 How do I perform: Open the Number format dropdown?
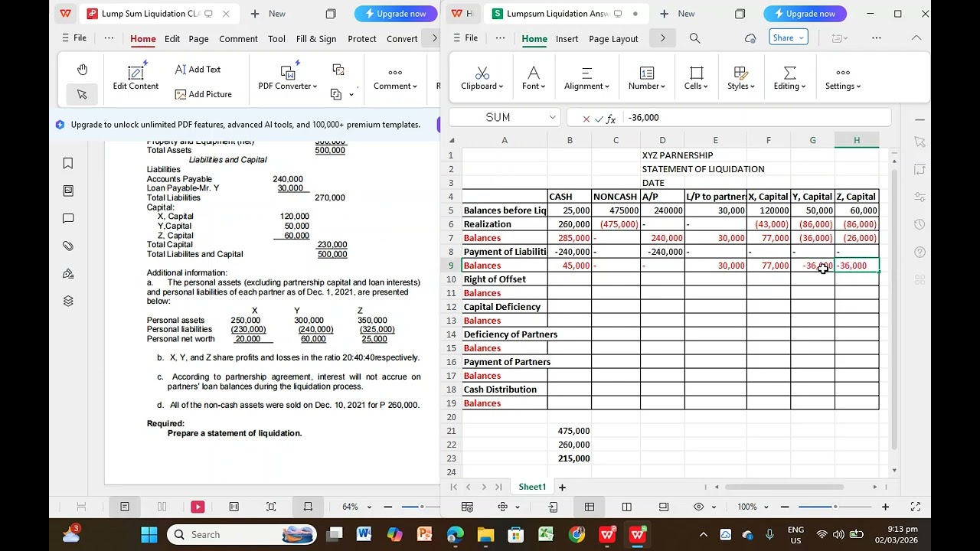(647, 77)
